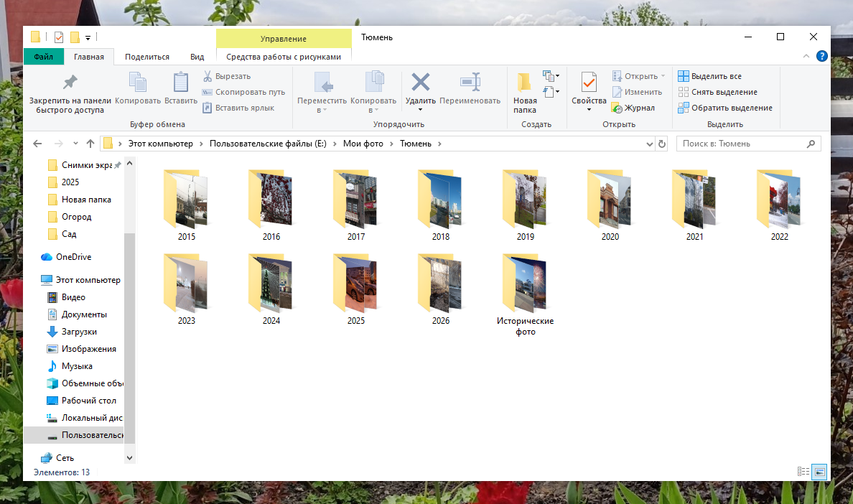
Task: Click Скопировать путь in the ribbon
Action: point(243,93)
